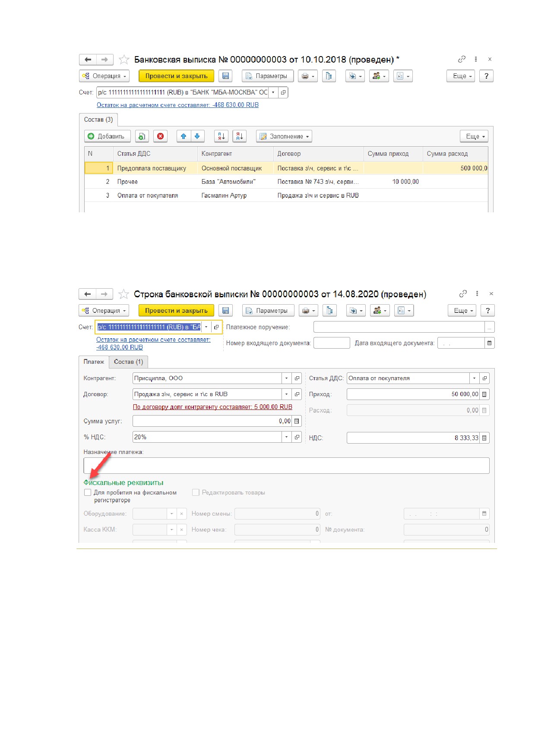
Task: Open help button in Банковская выписка window
Action: coord(486,76)
